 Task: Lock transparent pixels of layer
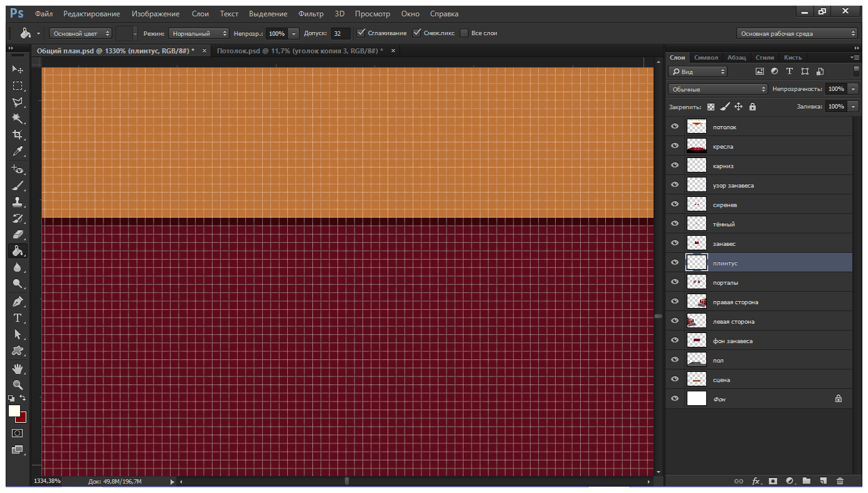coord(711,107)
